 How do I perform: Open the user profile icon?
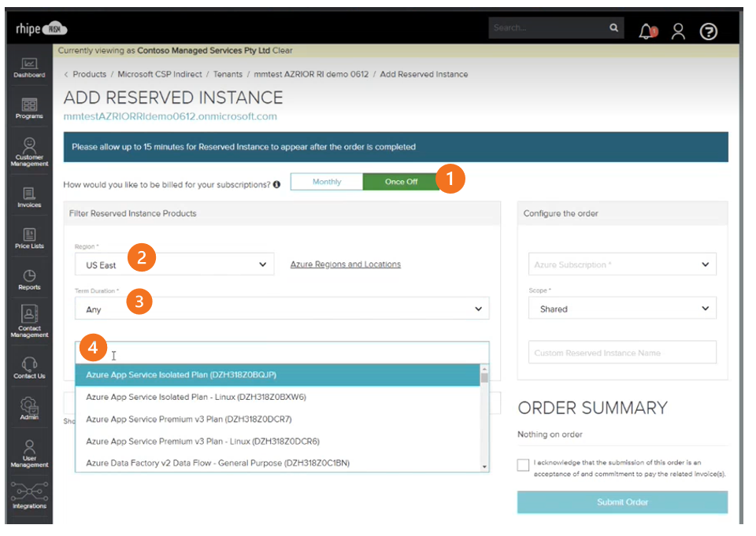pyautogui.click(x=678, y=31)
